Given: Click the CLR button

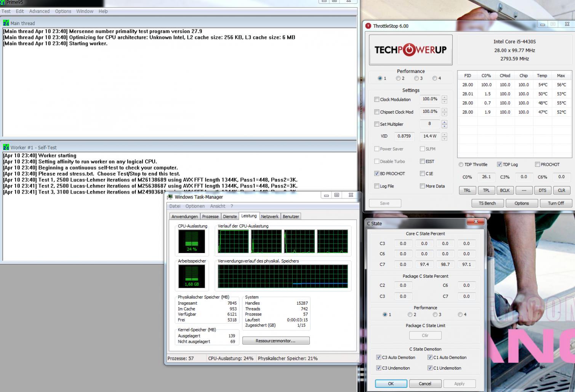Looking at the screenshot, I should pyautogui.click(x=562, y=190).
